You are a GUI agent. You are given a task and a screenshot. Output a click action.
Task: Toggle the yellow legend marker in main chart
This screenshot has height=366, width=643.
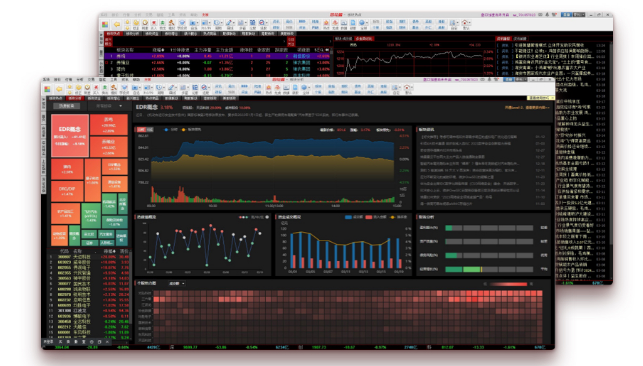(184, 130)
